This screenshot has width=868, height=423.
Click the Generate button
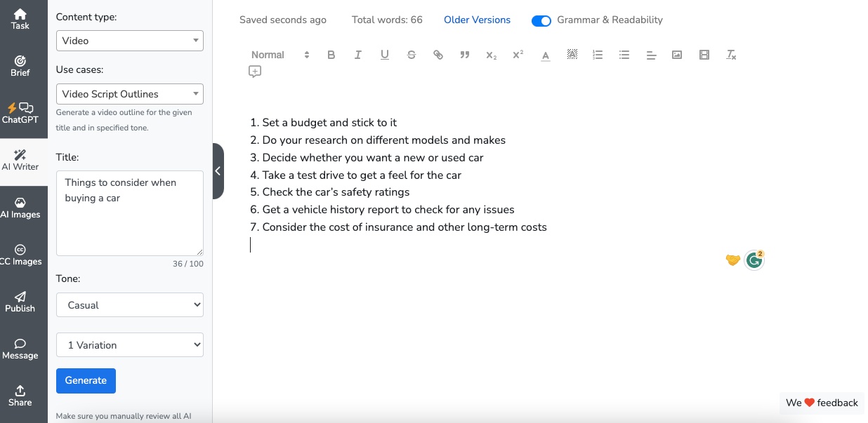click(x=86, y=380)
